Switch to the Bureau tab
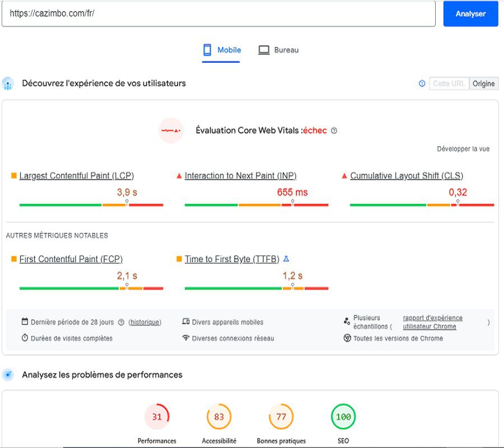 point(278,50)
